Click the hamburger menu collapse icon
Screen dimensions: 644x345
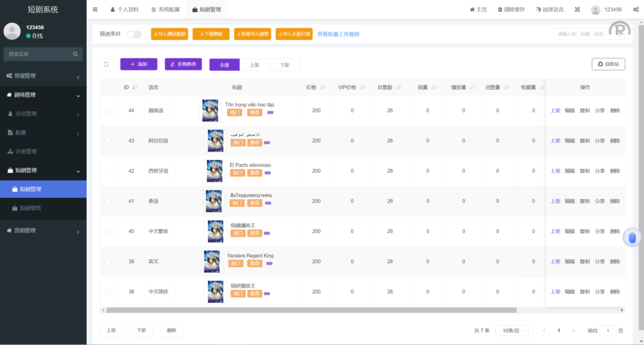pos(95,9)
